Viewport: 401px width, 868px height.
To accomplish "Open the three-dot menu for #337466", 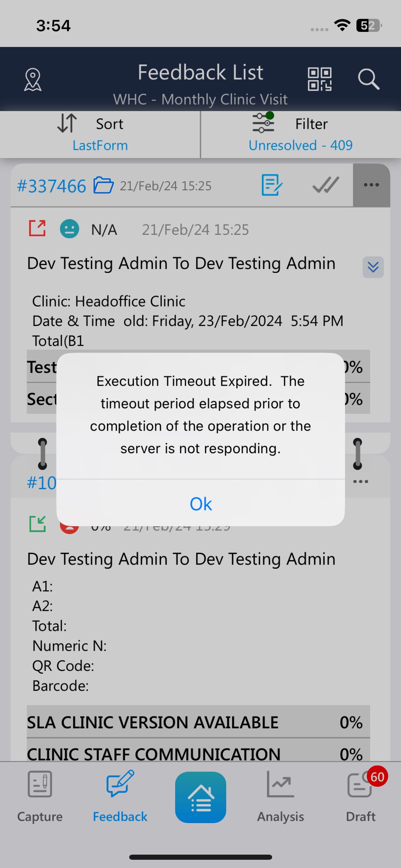I will [x=371, y=185].
